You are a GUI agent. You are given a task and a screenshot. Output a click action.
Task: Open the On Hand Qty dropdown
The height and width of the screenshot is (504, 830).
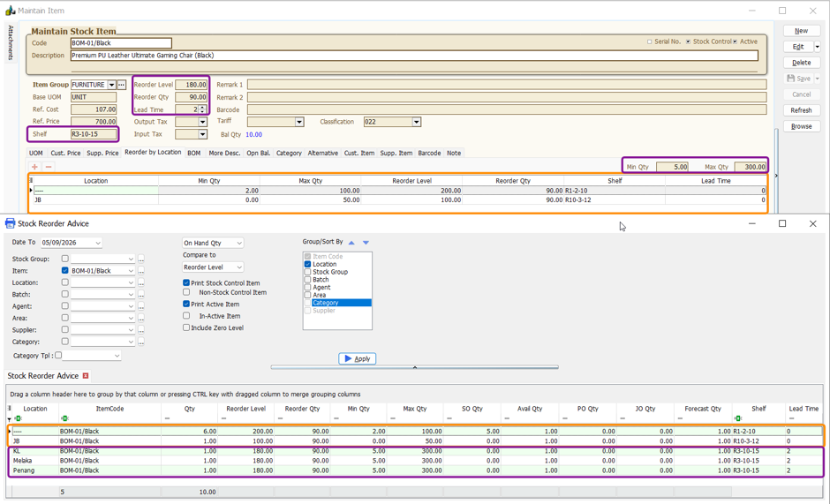(x=239, y=243)
